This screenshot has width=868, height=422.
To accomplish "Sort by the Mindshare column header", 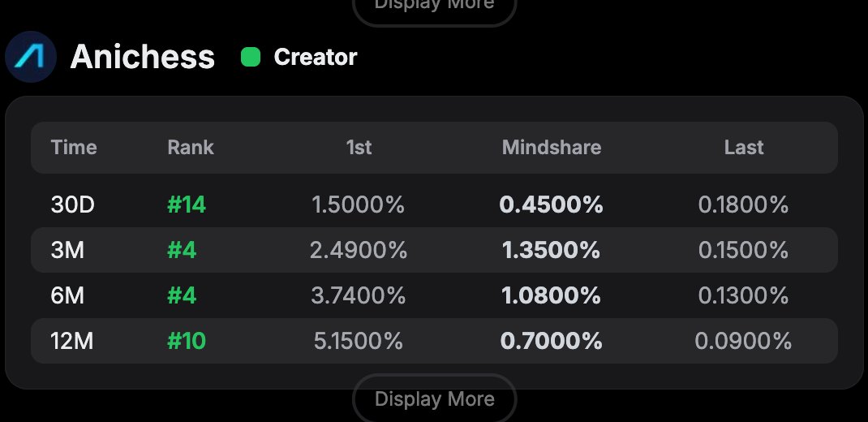I will pyautogui.click(x=552, y=147).
